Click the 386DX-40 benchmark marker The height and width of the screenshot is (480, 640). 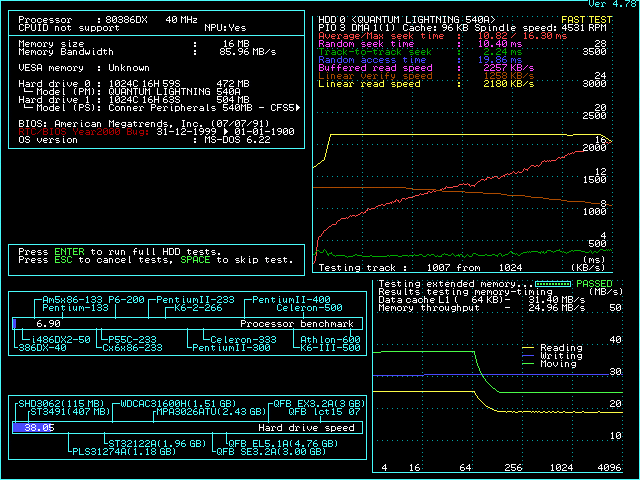[x=40, y=348]
